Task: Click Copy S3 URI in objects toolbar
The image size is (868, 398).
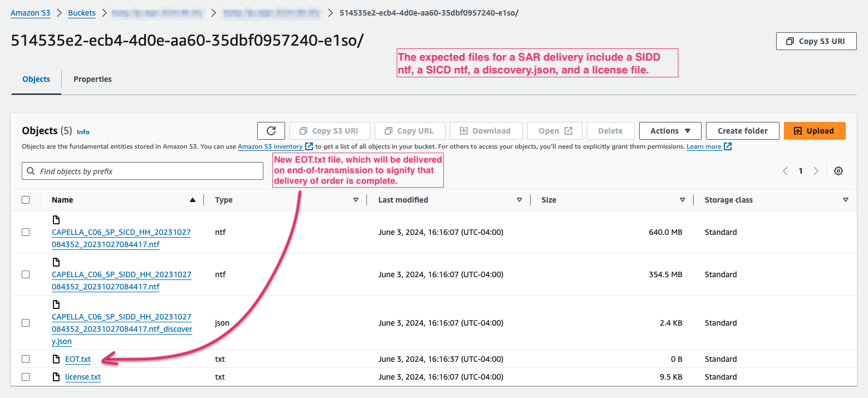Action: tap(328, 131)
